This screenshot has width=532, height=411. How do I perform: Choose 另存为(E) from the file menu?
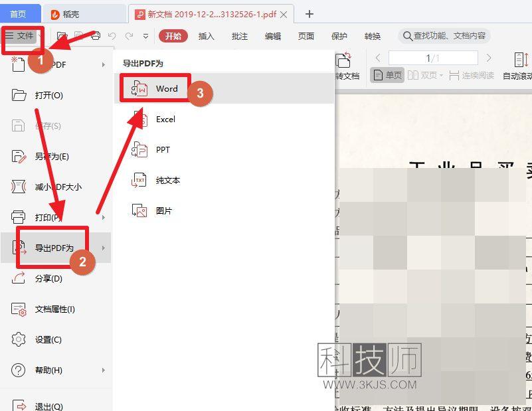click(x=56, y=156)
